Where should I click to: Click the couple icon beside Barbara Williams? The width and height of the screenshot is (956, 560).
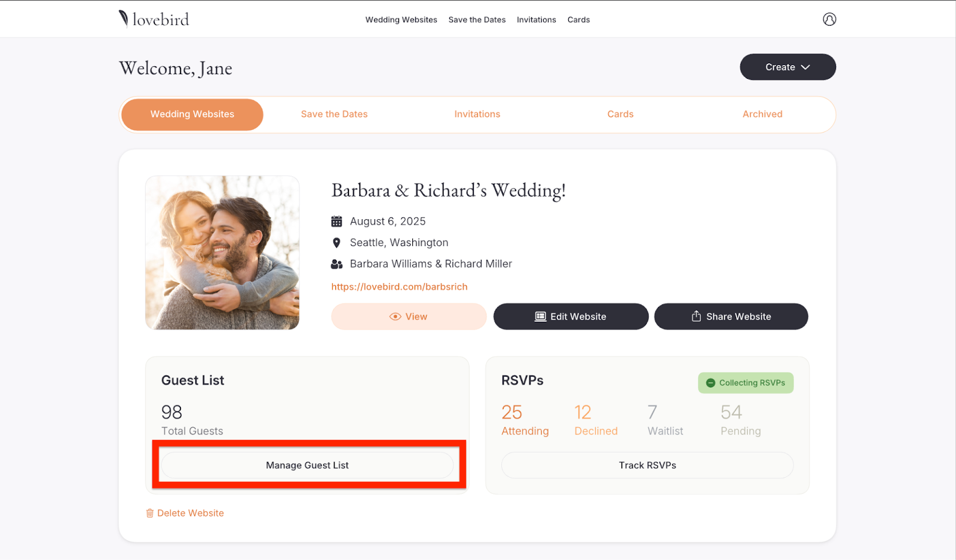click(336, 264)
